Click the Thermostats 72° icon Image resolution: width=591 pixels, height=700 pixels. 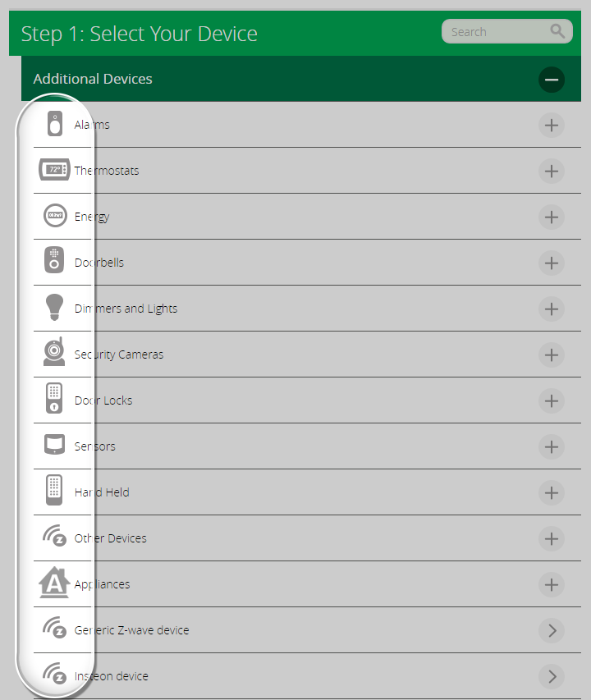coord(54,170)
